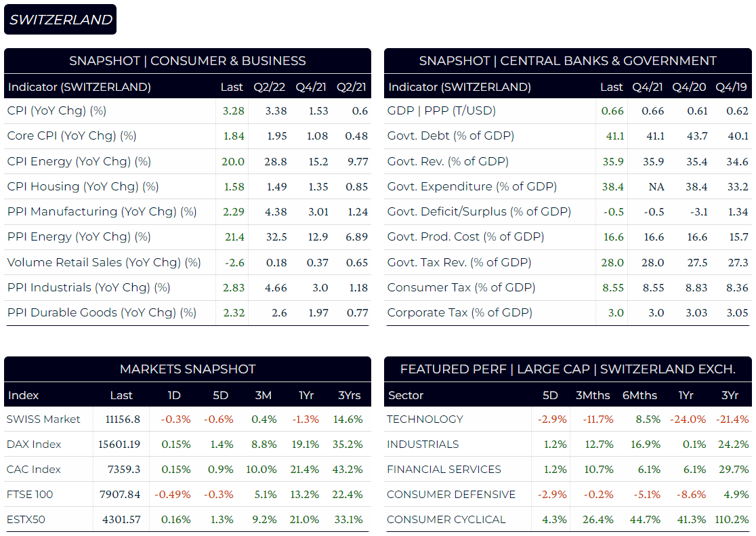Open the TECHNOLOGY sector row
The width and height of the screenshot is (756, 536).
[x=568, y=419]
